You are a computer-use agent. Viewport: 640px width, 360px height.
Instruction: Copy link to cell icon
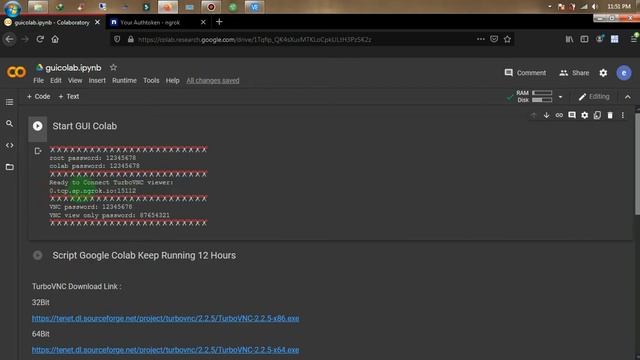pos(559,116)
